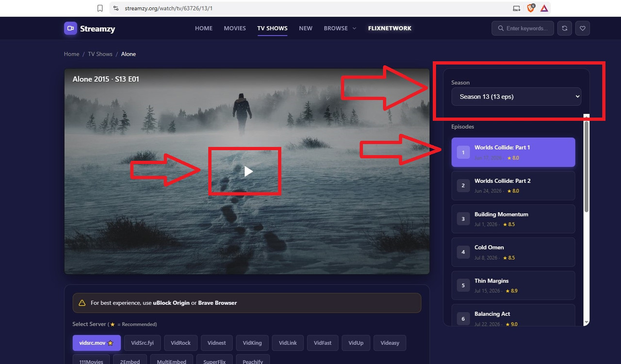Switch to the Videasy server
This screenshot has width=621, height=364.
coord(390,343)
